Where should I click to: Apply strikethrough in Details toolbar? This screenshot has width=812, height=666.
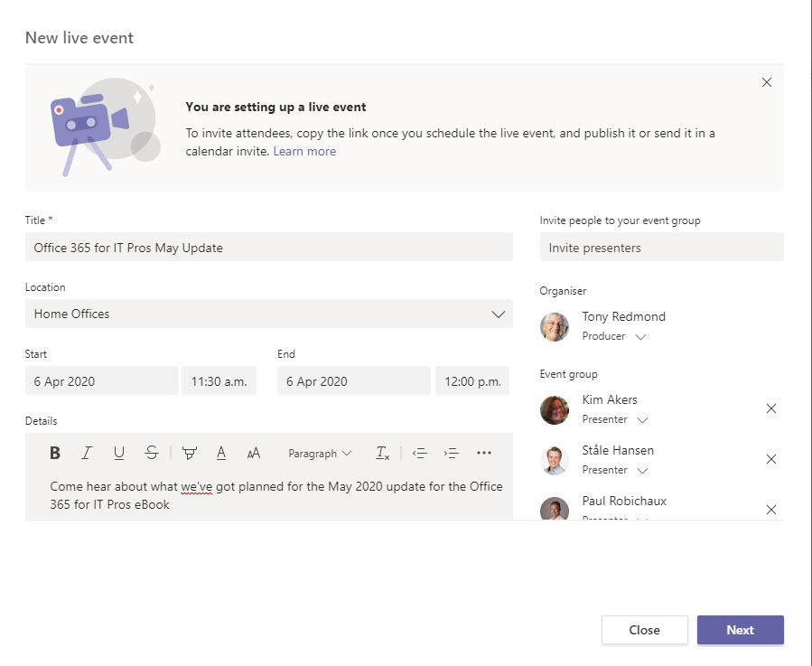(151, 453)
